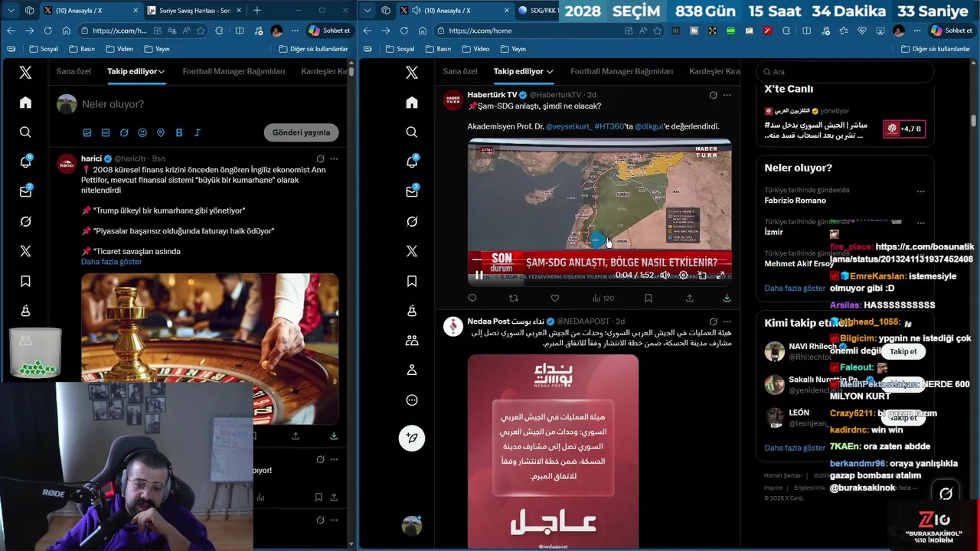Expand Habertürk video to fullscreen
Screen dimensions: 980x551
click(720, 275)
